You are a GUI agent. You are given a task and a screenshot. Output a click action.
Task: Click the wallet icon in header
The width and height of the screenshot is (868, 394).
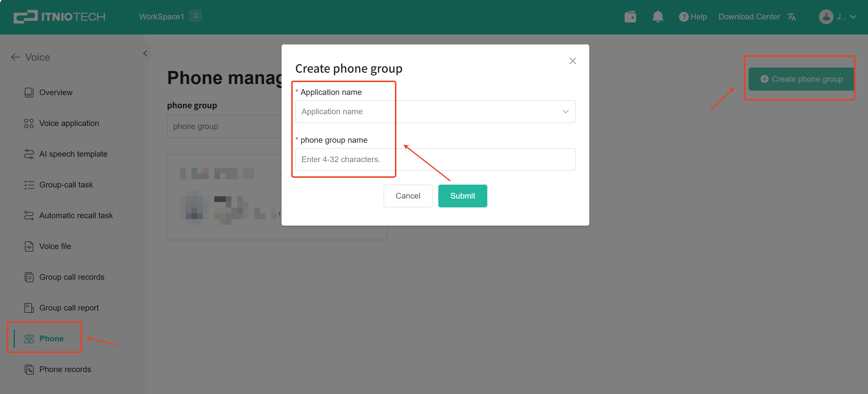click(630, 17)
